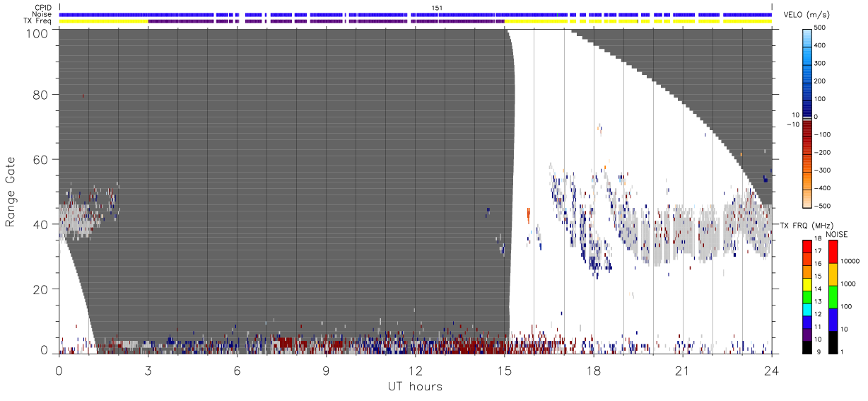The height and width of the screenshot is (401, 868).
Task: Click the 'Range Gate' y-axis title
Action: click(11, 191)
